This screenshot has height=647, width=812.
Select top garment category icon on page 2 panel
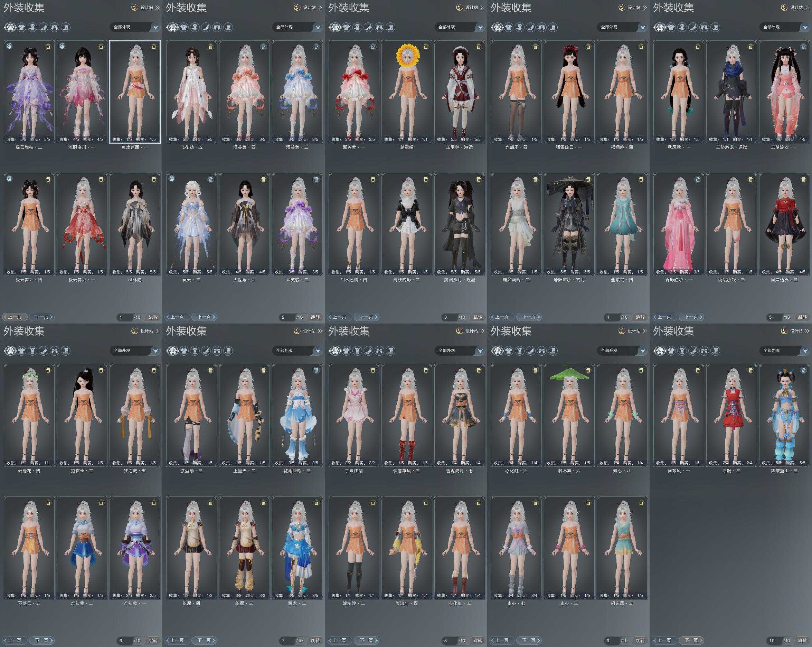(x=184, y=27)
